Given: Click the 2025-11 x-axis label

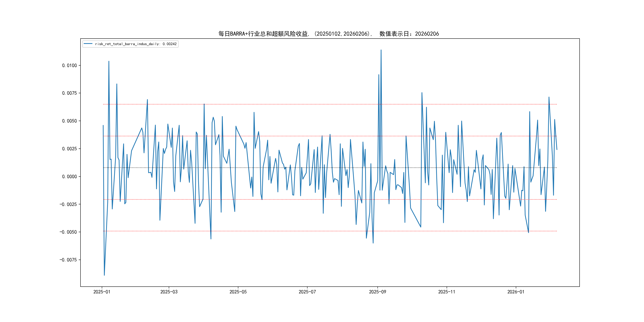Looking at the screenshot, I should coord(446,292).
